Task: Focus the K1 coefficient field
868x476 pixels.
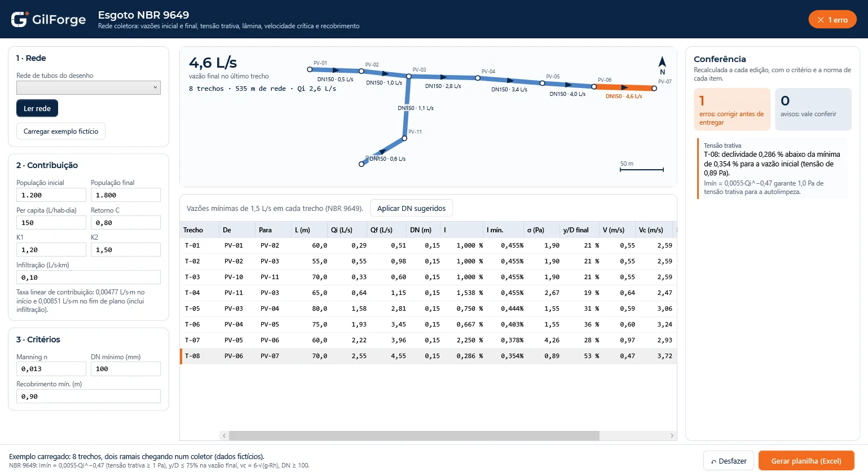Action: (x=51, y=250)
